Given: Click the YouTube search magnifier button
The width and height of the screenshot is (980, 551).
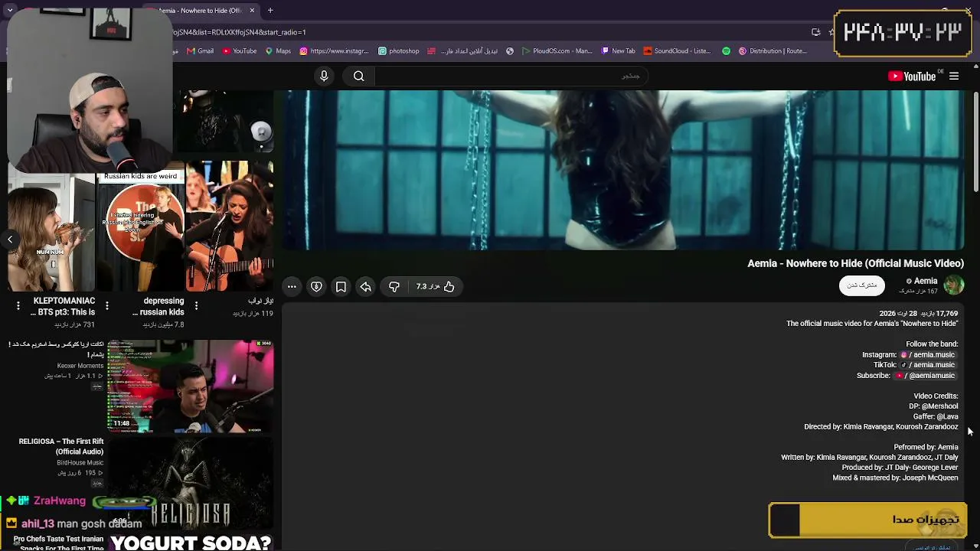Looking at the screenshot, I should (x=358, y=76).
